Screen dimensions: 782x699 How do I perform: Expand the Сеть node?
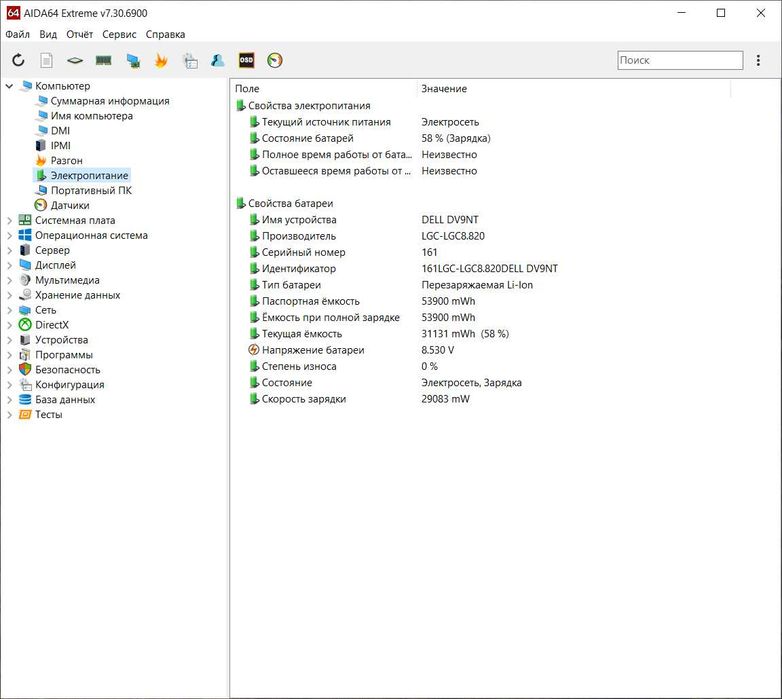click(9, 310)
